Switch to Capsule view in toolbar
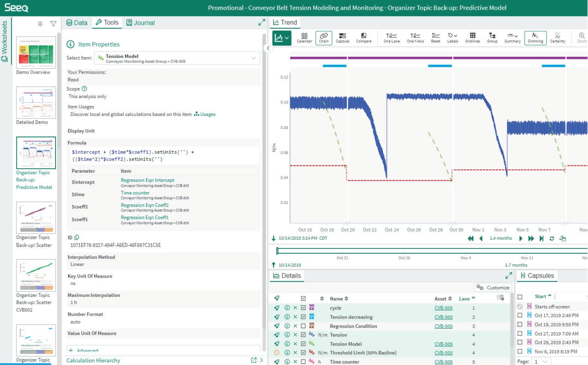Viewport: 588px width, 365px height. (342, 38)
